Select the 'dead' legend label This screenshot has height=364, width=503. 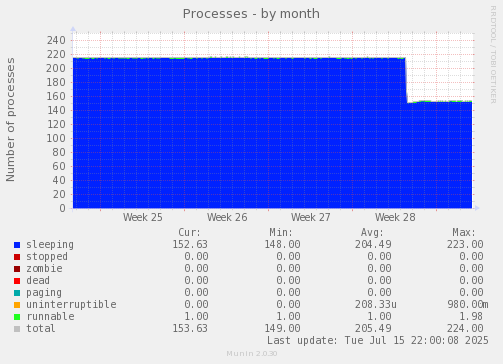pyautogui.click(x=38, y=281)
